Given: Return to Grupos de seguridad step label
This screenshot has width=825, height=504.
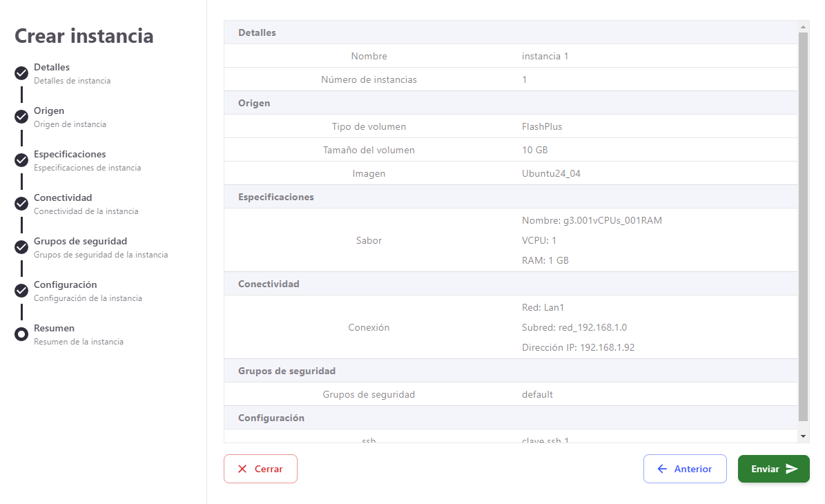Looking at the screenshot, I should [x=80, y=242].
